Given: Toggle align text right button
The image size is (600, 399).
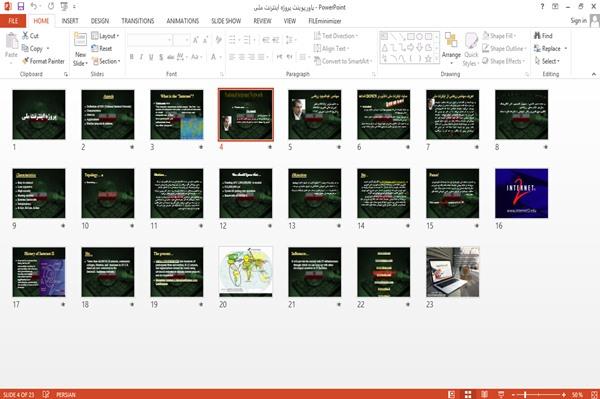Looking at the screenshot, I should tap(251, 57).
